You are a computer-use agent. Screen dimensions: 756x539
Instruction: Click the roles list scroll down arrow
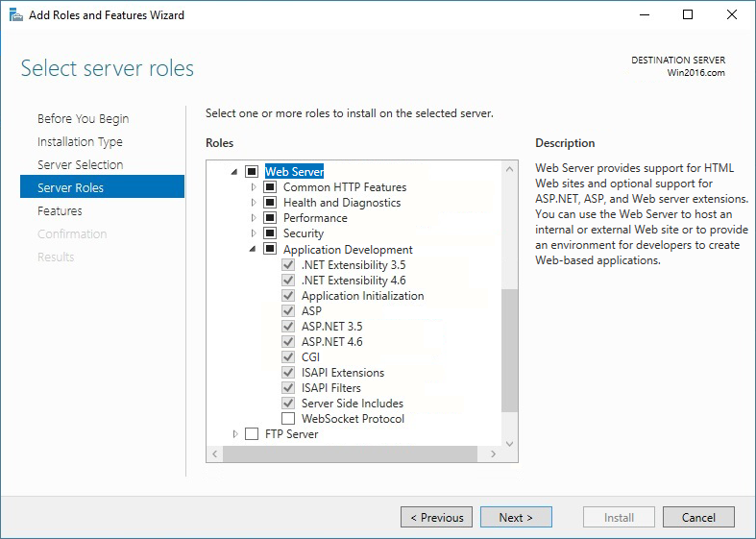click(x=510, y=444)
